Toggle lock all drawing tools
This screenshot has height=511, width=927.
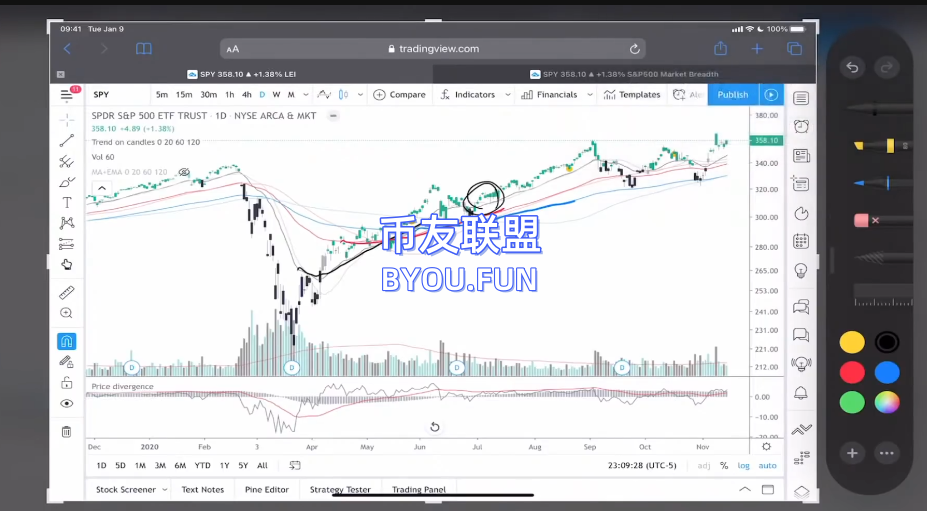[67, 383]
